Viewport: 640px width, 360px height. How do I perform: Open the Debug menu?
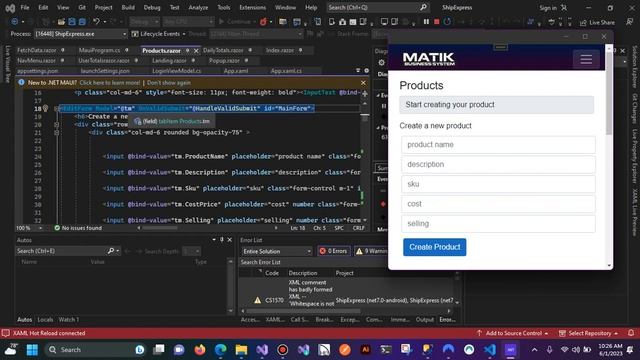[152, 7]
